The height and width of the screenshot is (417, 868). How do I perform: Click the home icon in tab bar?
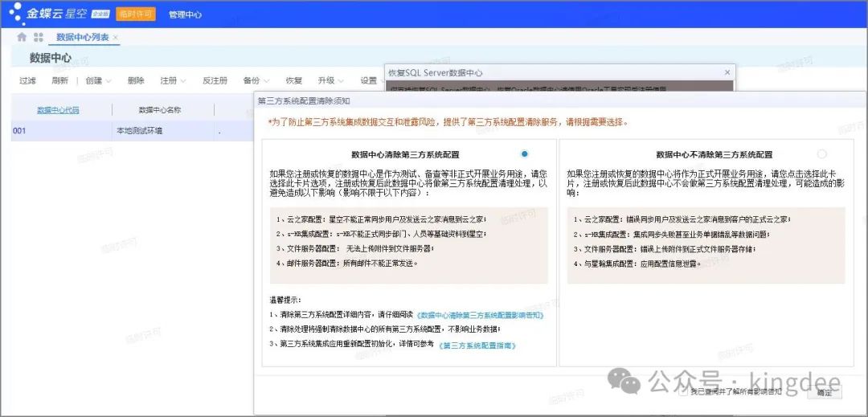point(22,37)
